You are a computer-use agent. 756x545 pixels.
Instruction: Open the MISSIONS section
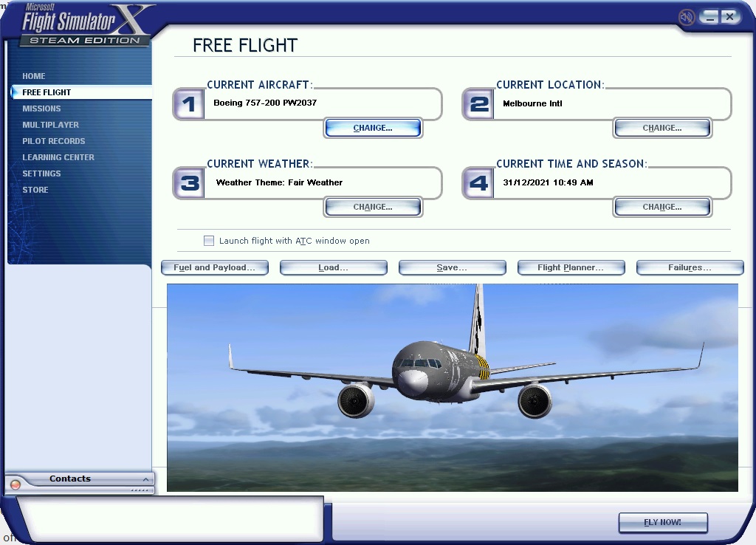coord(41,109)
